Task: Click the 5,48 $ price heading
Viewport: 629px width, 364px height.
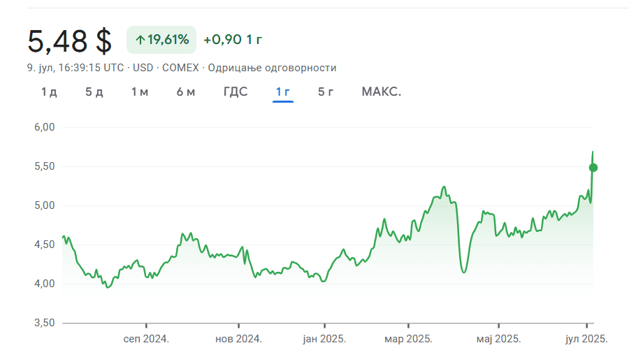Action: (x=69, y=41)
